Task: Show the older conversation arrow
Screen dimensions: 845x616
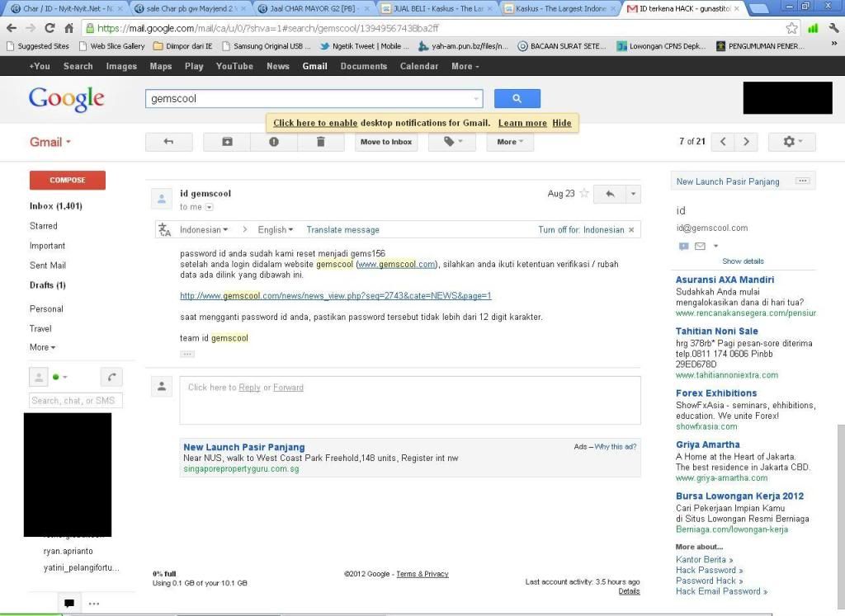Action: pyautogui.click(x=746, y=142)
